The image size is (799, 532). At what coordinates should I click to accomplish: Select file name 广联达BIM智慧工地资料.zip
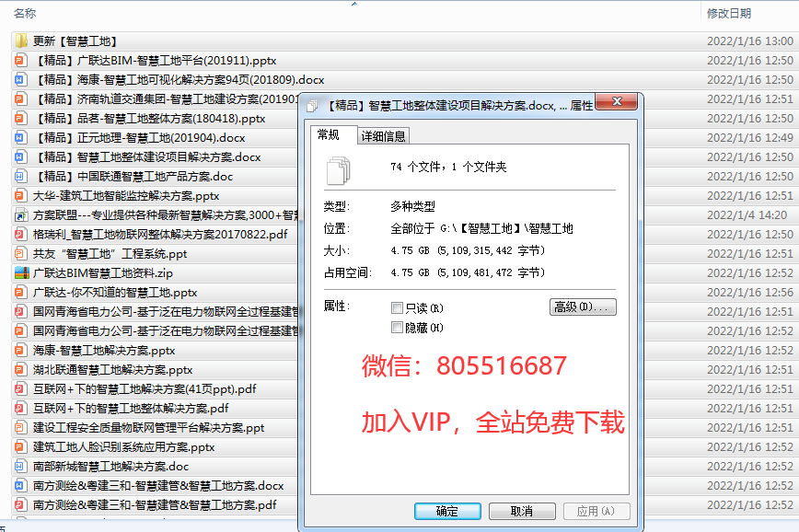click(103, 273)
